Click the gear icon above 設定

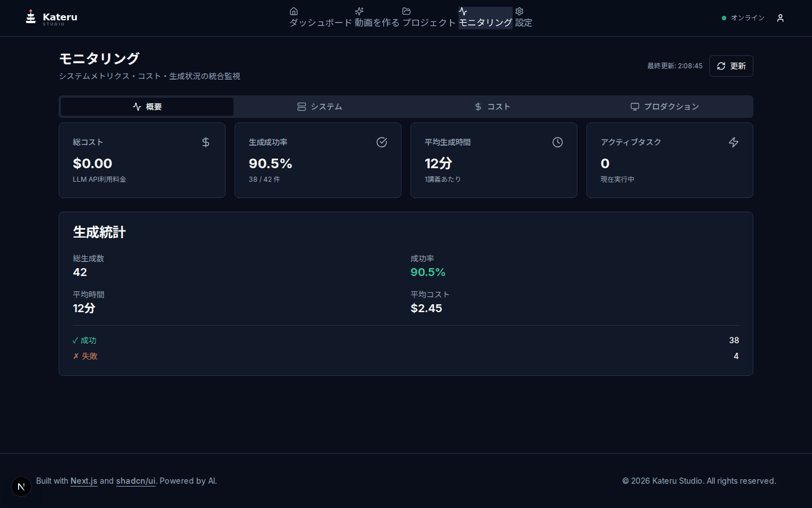click(x=519, y=11)
